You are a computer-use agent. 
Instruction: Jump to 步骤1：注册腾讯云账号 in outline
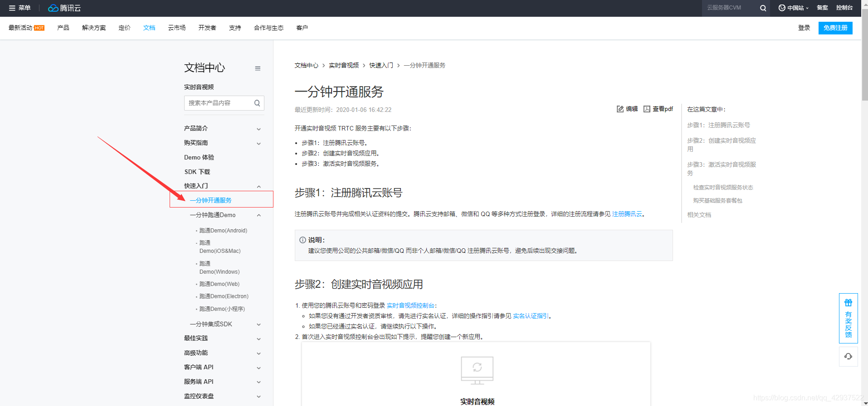(x=718, y=125)
